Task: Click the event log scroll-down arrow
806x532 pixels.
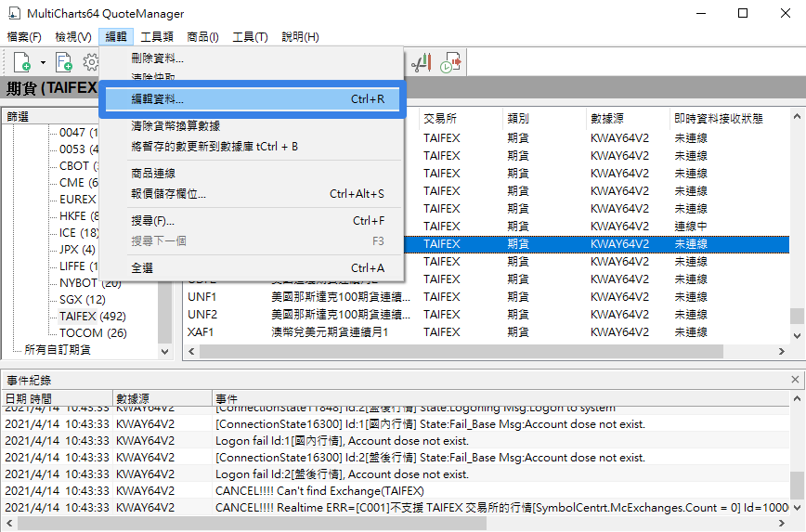Action: pyautogui.click(x=797, y=508)
